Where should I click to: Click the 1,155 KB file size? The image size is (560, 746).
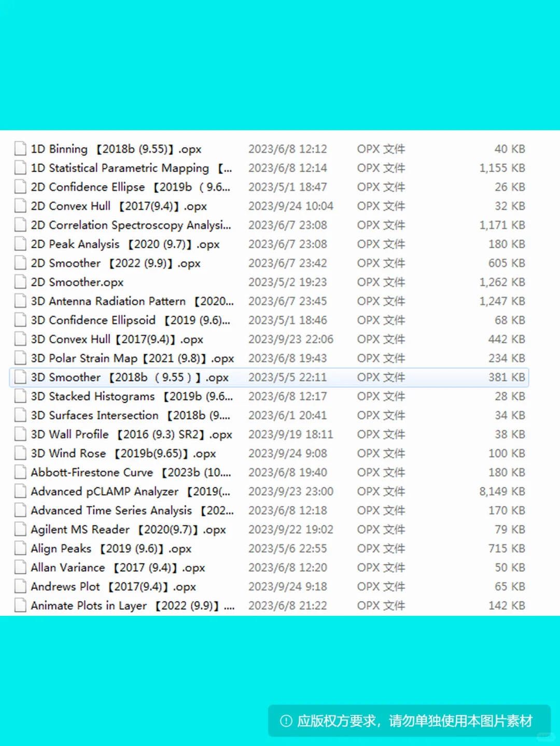point(502,168)
